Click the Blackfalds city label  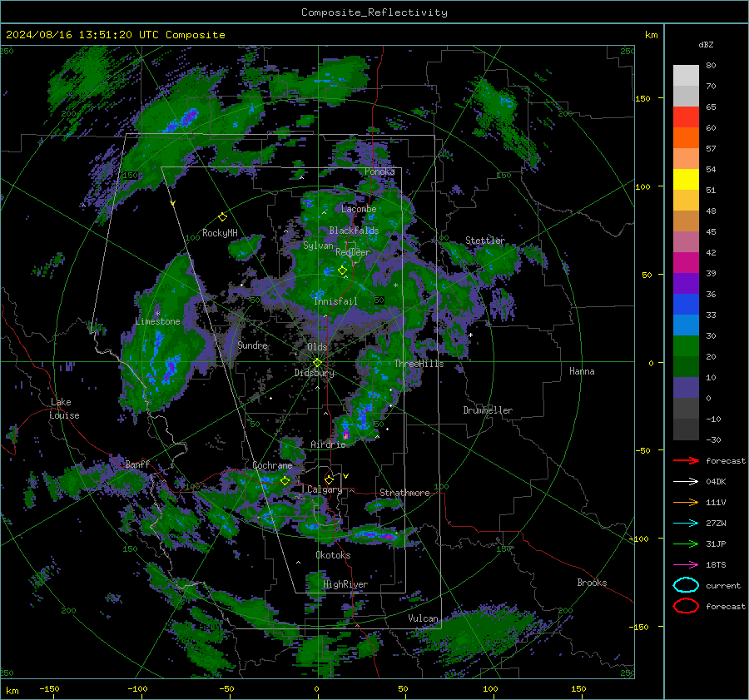coord(354,231)
